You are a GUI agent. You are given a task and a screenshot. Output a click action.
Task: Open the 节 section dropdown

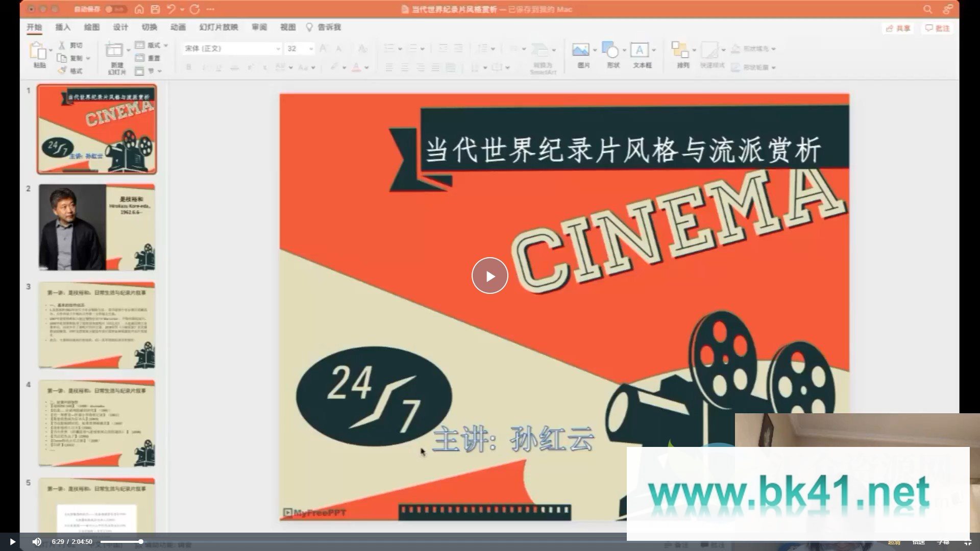(149, 71)
